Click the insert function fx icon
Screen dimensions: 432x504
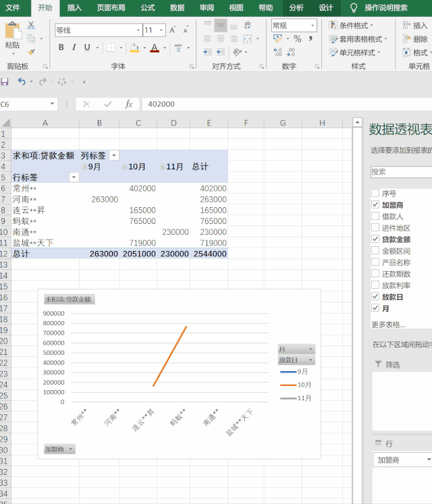(129, 104)
